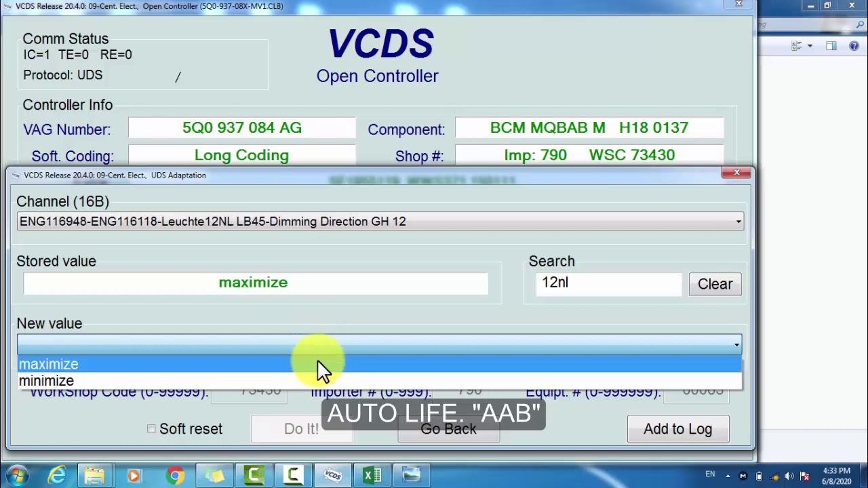Select "maximize" in the New value list
Screen dimensions: 868x488
[x=380, y=365]
